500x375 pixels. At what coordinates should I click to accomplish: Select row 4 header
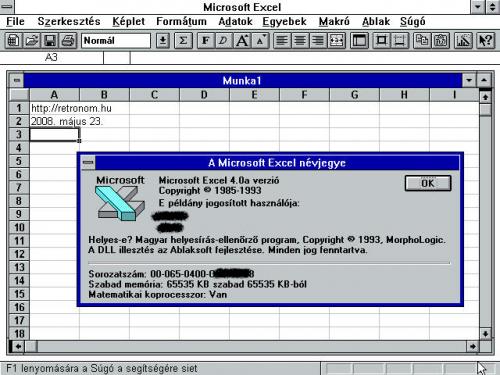(19, 148)
